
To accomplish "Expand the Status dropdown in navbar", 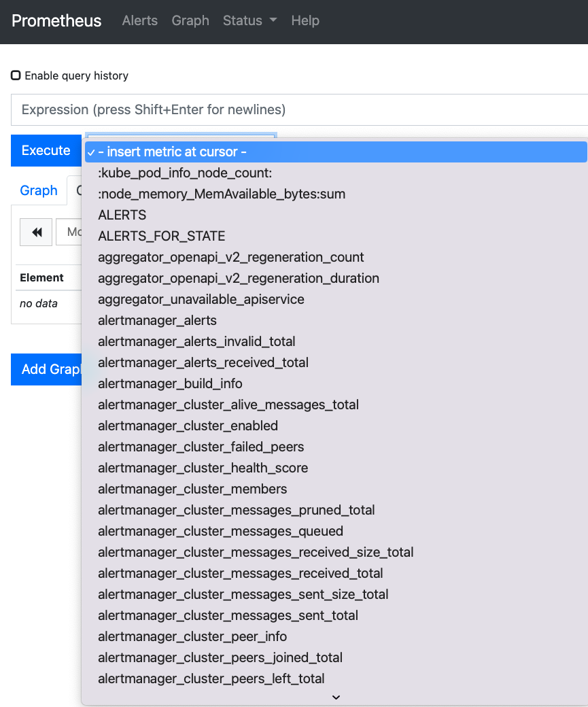I will click(249, 20).
